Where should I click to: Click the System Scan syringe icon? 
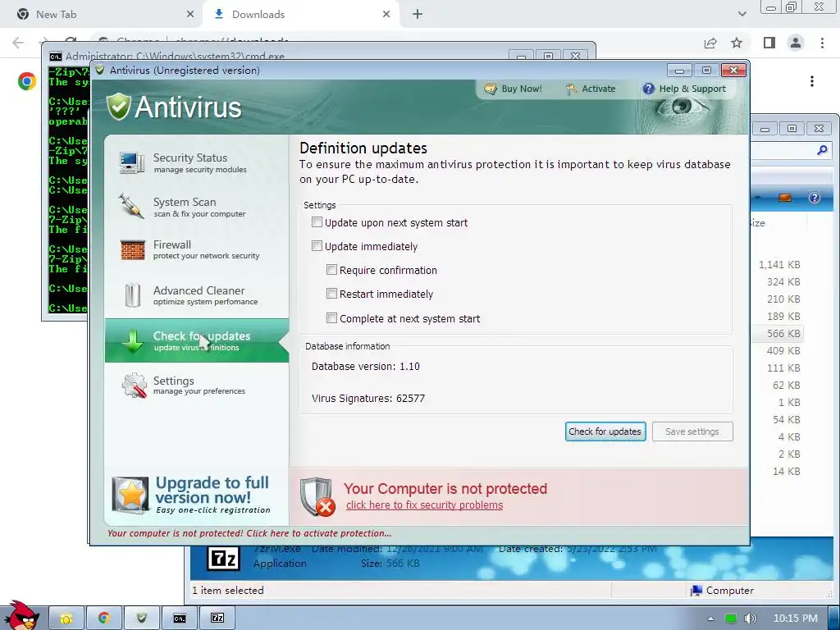click(x=132, y=206)
